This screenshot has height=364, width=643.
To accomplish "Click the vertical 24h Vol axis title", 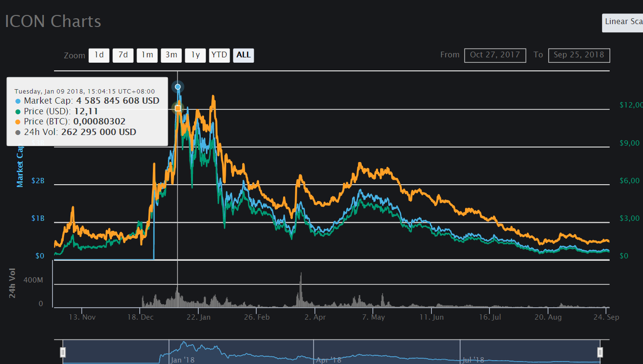I will (x=13, y=282).
